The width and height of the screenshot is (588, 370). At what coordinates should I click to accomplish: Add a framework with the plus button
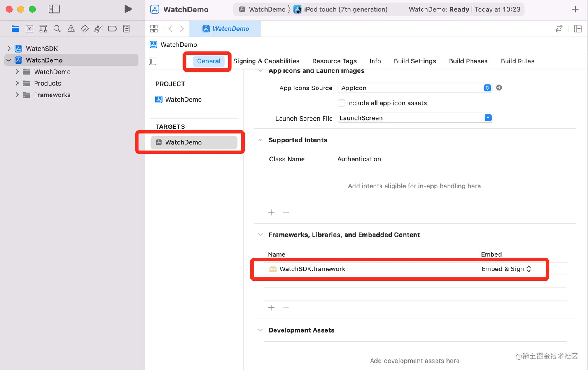271,308
